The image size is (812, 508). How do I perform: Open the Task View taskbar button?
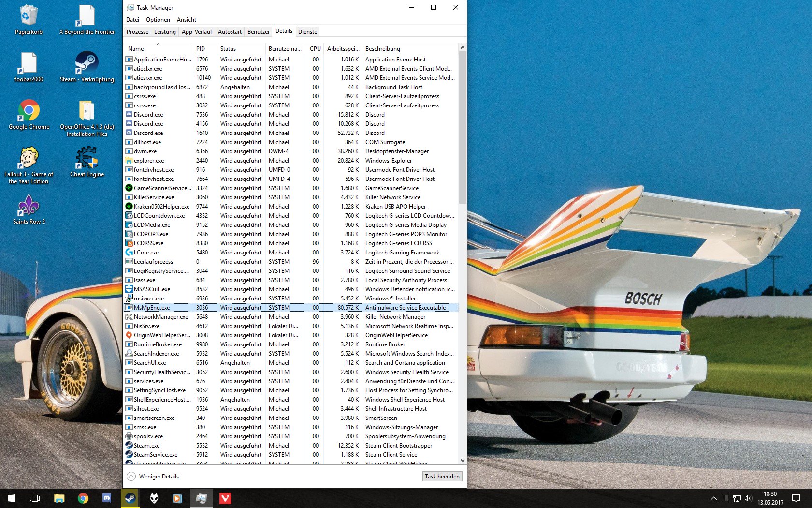pos(35,498)
